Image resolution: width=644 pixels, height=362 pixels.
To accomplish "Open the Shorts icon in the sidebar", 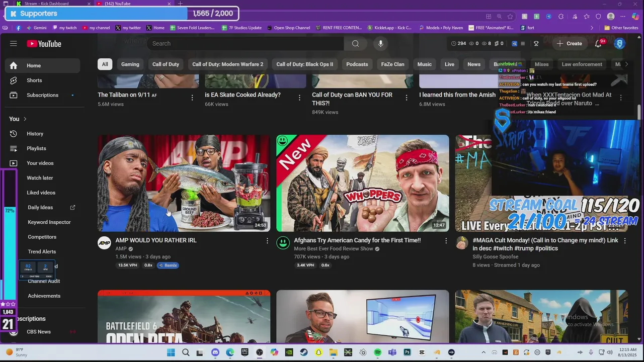I will click(x=14, y=80).
